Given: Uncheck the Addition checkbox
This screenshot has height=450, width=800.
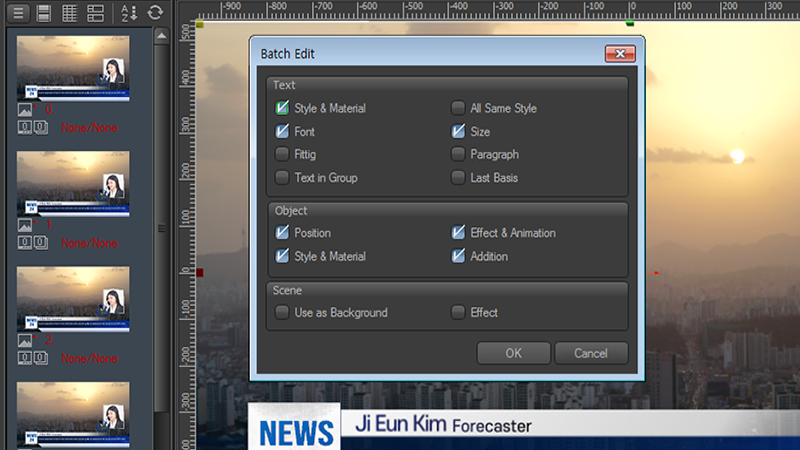Looking at the screenshot, I should tap(458, 256).
